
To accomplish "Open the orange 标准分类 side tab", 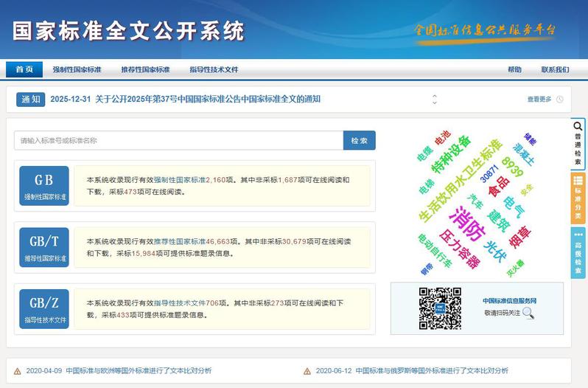I will (578, 195).
